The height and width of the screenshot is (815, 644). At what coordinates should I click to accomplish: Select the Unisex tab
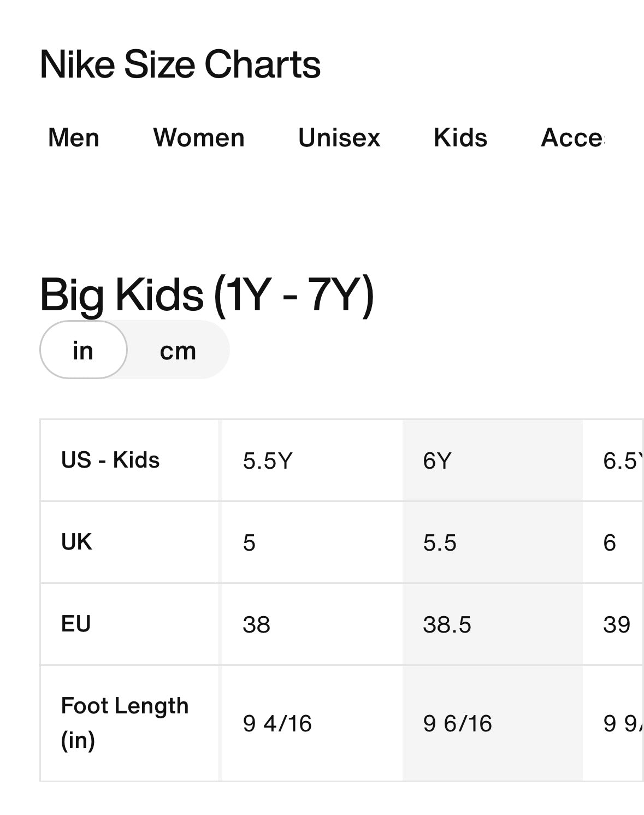pos(339,138)
